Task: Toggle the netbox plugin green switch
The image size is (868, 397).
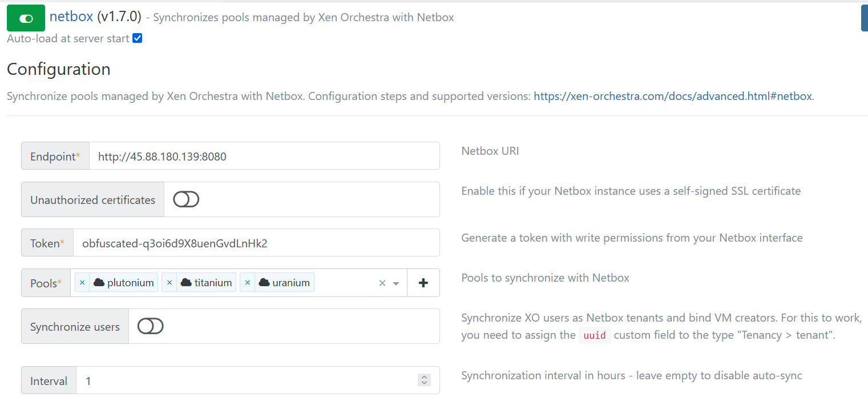Action: pyautogui.click(x=26, y=18)
